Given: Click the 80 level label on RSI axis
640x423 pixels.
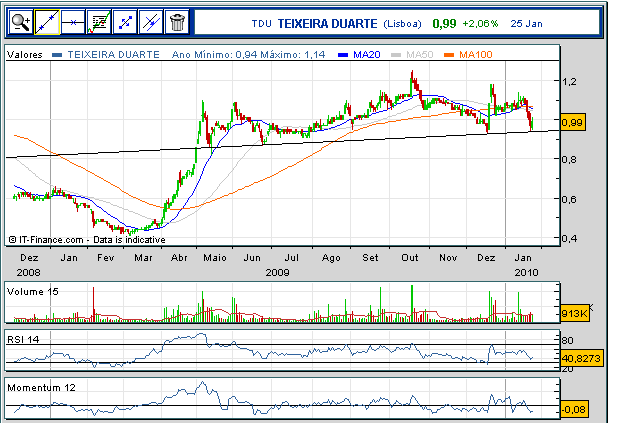Looking at the screenshot, I should [x=568, y=341].
